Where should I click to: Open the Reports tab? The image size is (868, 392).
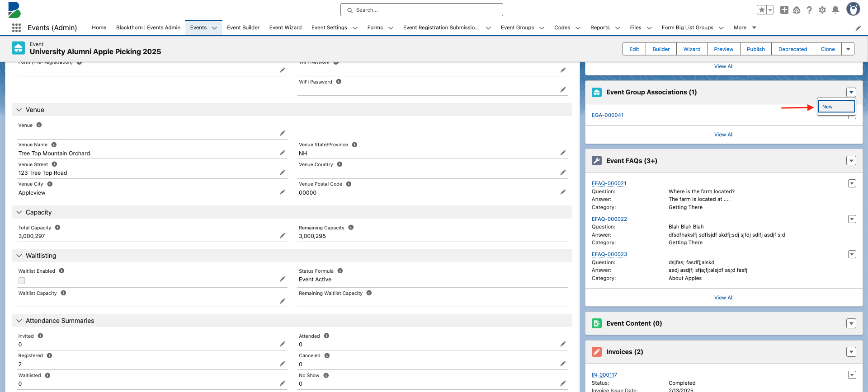(600, 28)
